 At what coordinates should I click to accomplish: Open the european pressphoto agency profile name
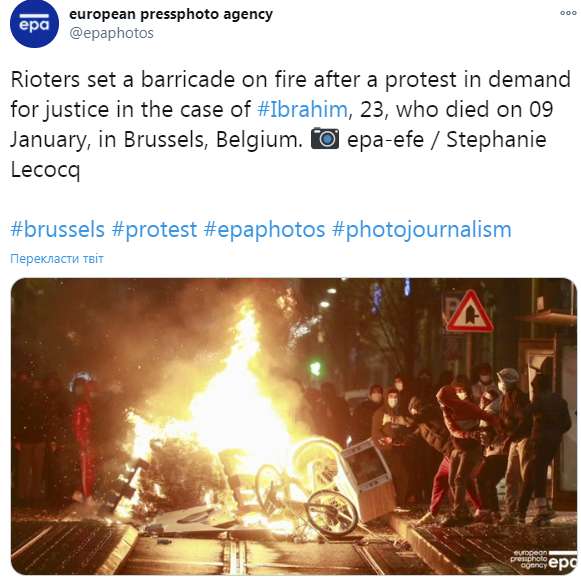(171, 14)
